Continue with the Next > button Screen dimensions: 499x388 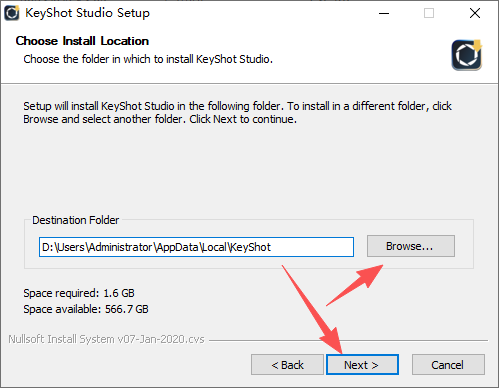click(x=362, y=365)
